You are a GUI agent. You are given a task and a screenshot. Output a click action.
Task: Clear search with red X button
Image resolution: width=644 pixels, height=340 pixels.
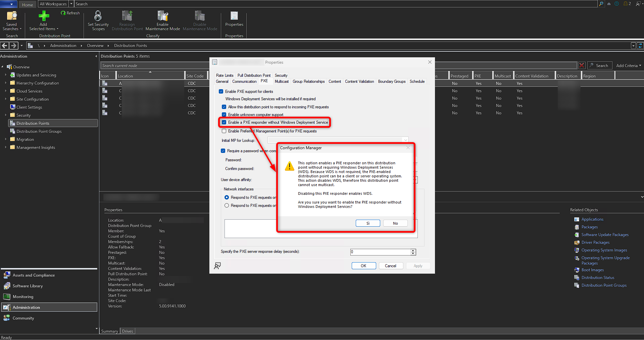click(x=582, y=66)
